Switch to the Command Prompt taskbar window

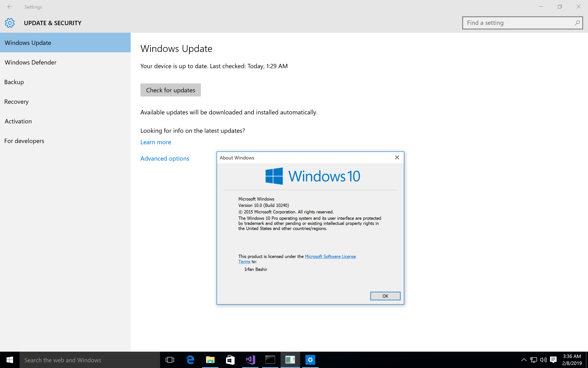[x=270, y=360]
